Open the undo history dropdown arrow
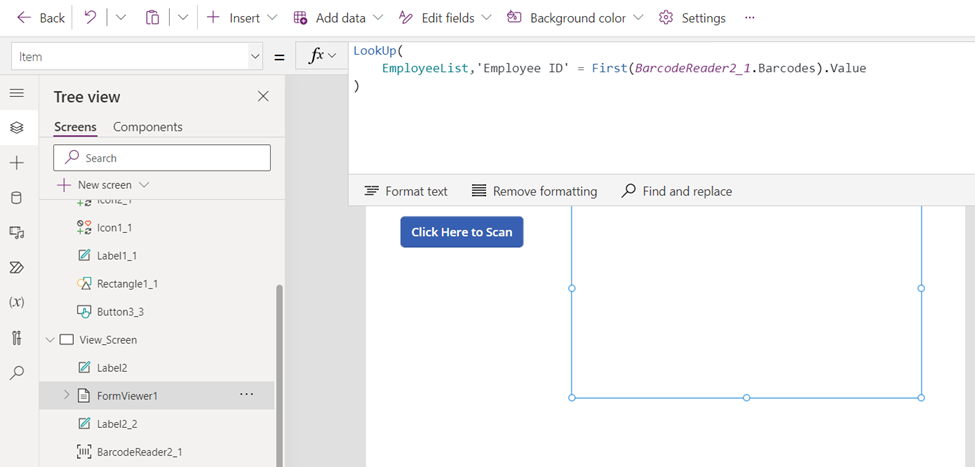The image size is (975, 467). click(121, 18)
